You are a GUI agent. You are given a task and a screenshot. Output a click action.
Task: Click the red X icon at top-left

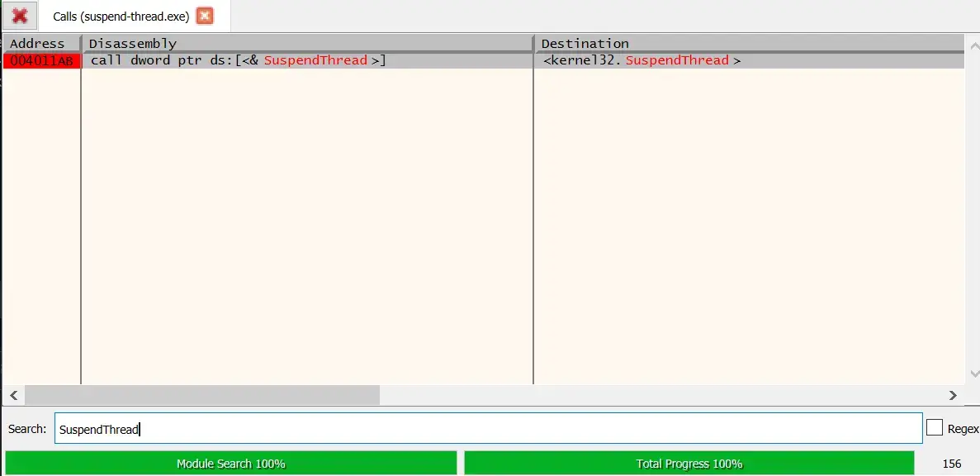click(20, 16)
